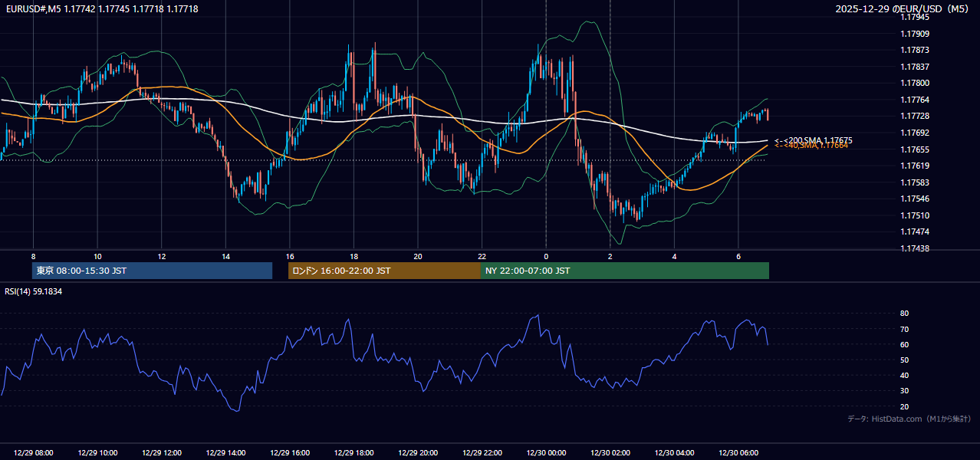Click the 12/29 08:00 date label
The height and width of the screenshot is (460, 980).
(34, 453)
